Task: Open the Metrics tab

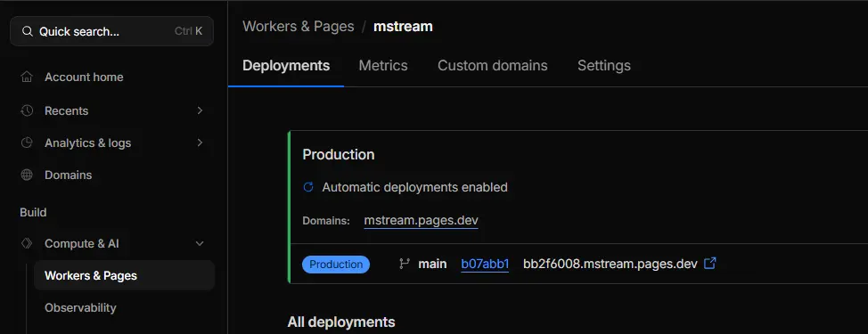Action: 383,65
